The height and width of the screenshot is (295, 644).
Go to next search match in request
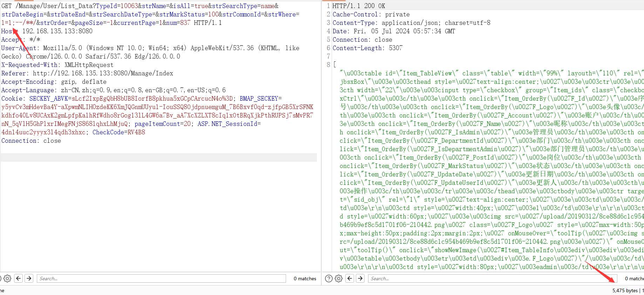pos(29,279)
